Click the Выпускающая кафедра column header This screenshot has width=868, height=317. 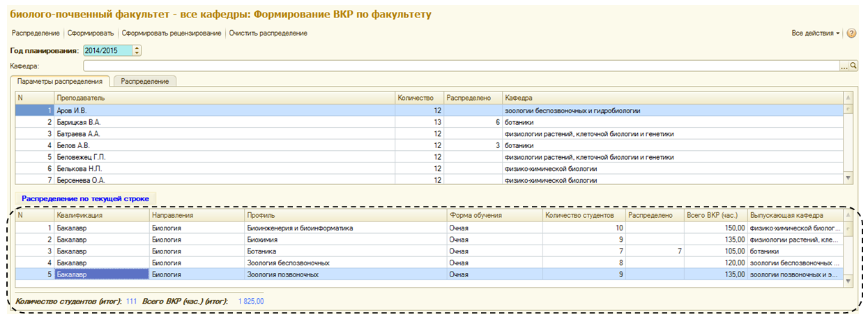(795, 216)
